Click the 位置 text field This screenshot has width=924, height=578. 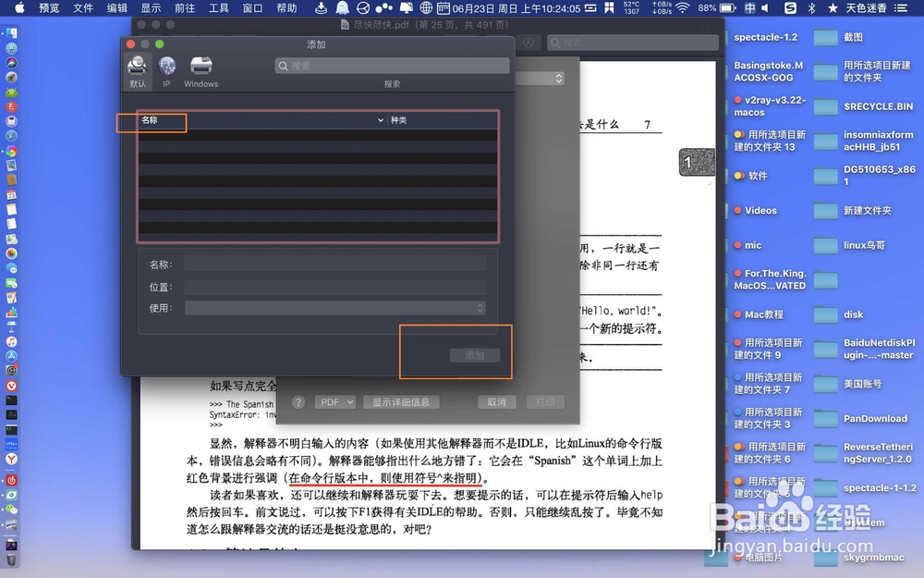pyautogui.click(x=334, y=287)
